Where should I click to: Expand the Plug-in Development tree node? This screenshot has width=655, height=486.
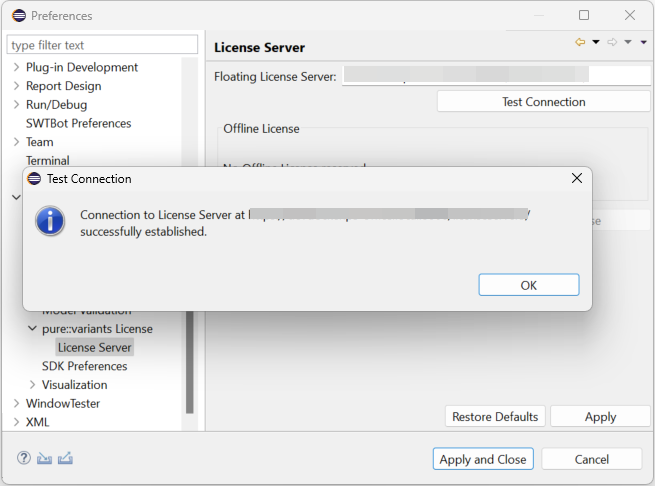coord(16,67)
